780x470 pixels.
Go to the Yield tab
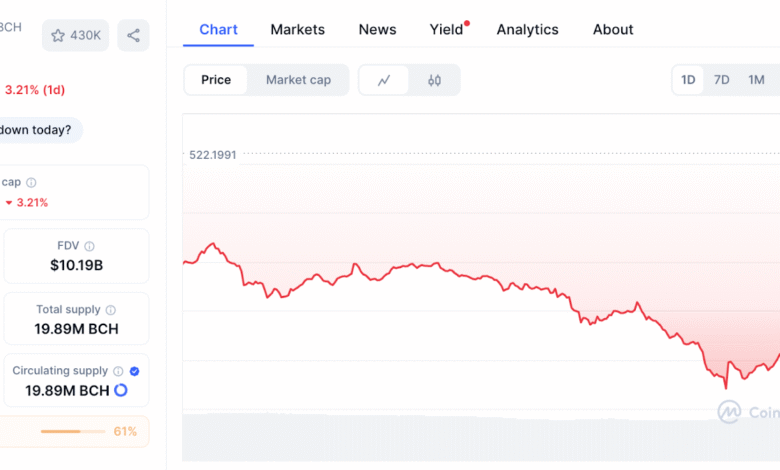click(x=447, y=30)
